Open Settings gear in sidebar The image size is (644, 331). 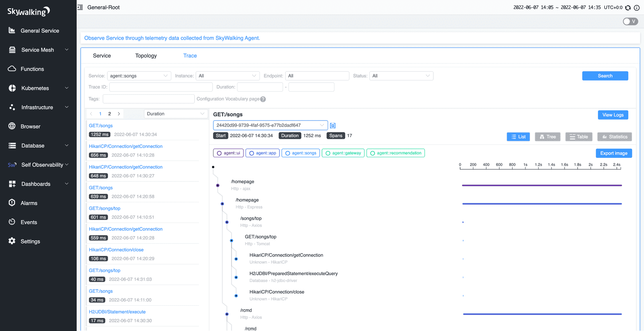pos(12,241)
